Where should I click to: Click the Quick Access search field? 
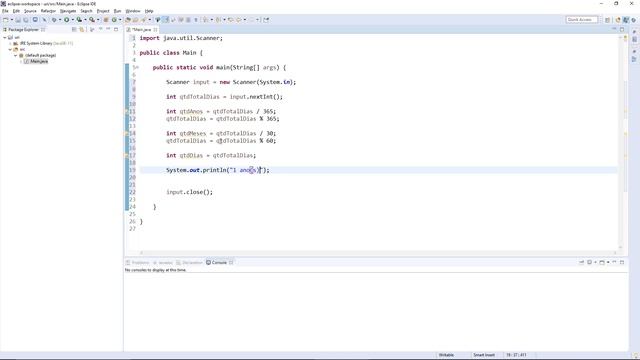click(x=582, y=20)
